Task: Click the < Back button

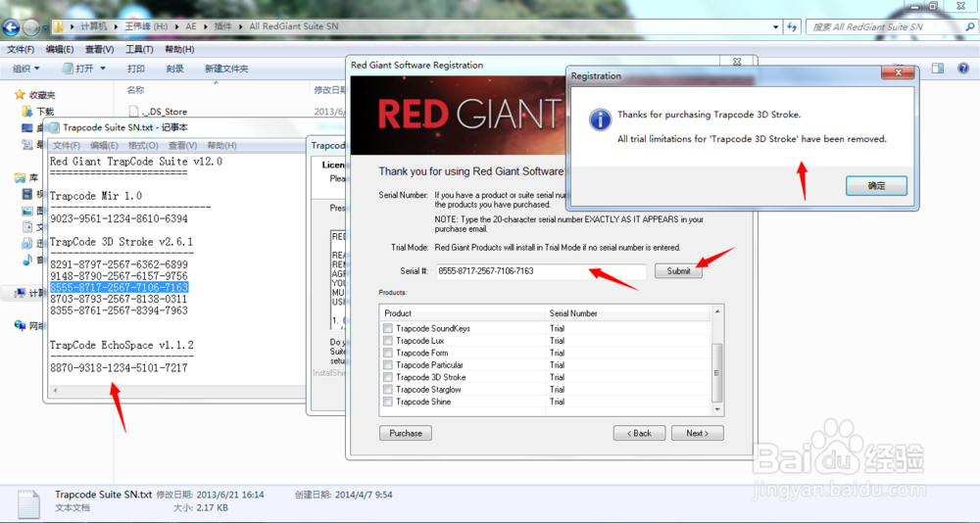Action: (x=639, y=433)
